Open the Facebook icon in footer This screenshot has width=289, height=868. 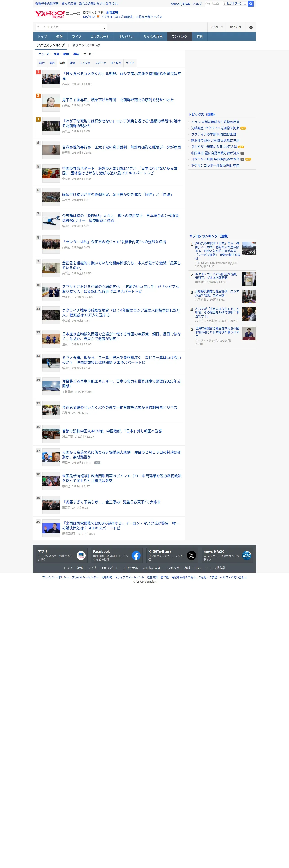(x=136, y=555)
